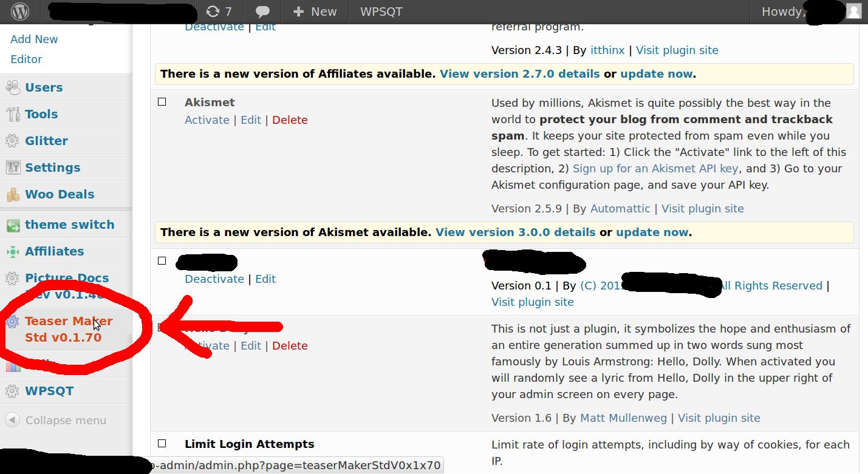The width and height of the screenshot is (868, 474).
Task: Click update now for Akismet
Action: click(652, 232)
